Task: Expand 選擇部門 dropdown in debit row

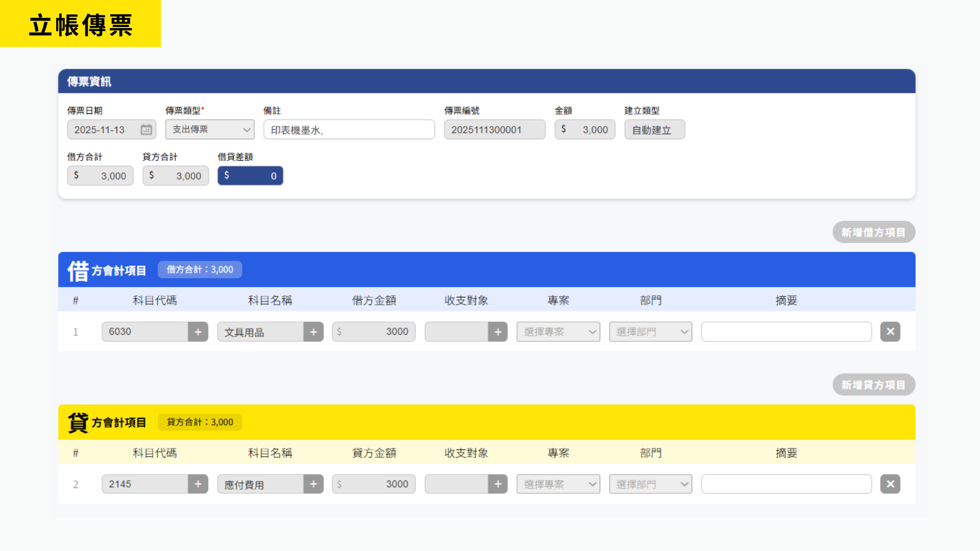Action: tap(650, 332)
